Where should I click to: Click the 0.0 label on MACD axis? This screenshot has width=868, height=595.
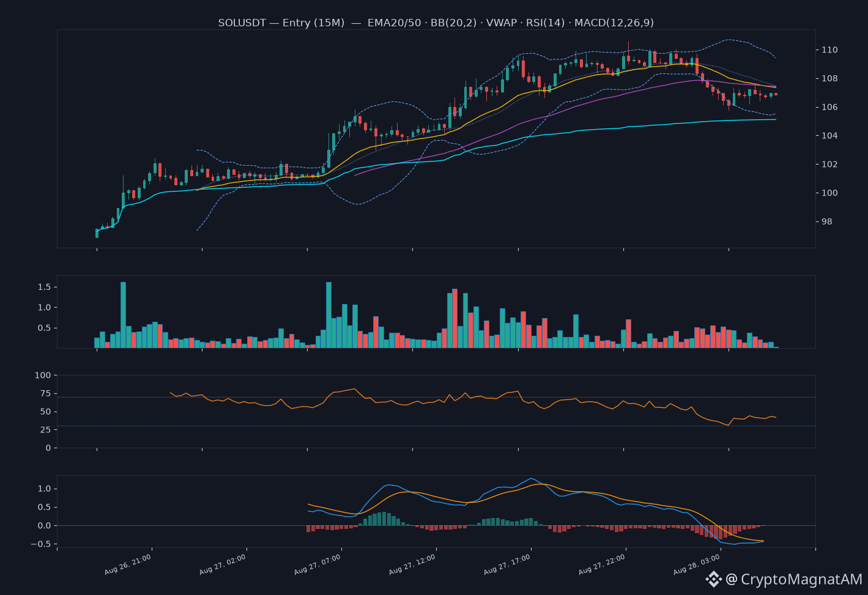tap(44, 526)
